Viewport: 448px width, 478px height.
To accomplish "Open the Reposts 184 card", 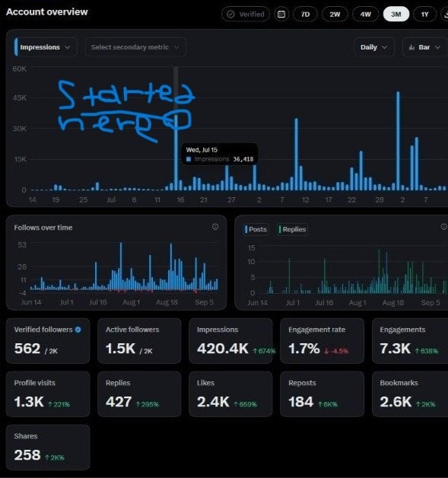I will click(322, 394).
